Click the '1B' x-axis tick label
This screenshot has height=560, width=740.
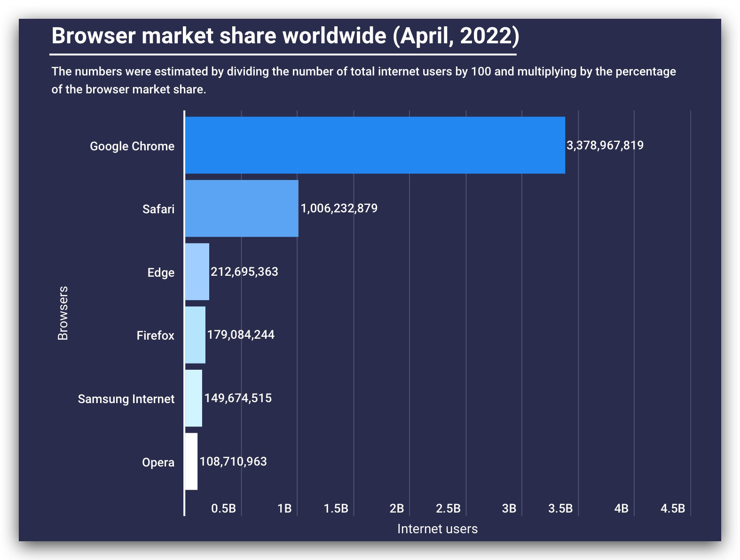(284, 508)
